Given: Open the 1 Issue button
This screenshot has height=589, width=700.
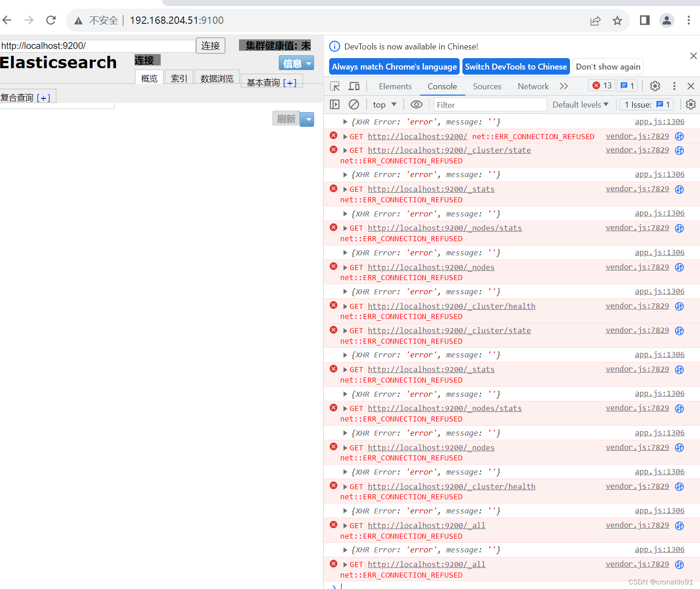Looking at the screenshot, I should tap(647, 104).
